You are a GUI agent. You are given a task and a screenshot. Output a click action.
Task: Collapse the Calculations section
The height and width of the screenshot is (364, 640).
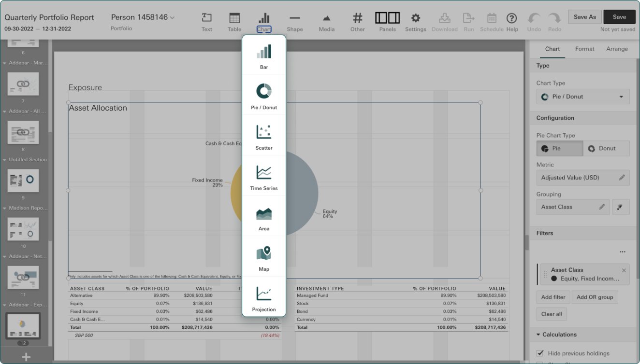[x=538, y=335]
